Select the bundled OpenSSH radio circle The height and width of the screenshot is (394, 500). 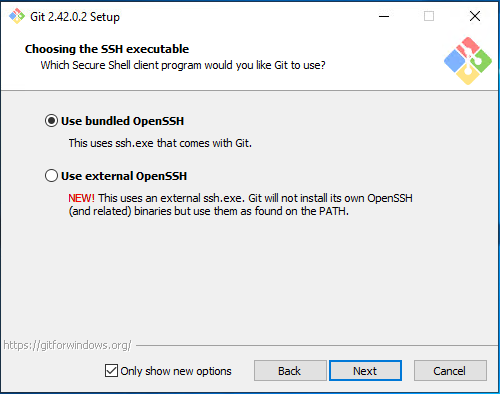(51, 121)
